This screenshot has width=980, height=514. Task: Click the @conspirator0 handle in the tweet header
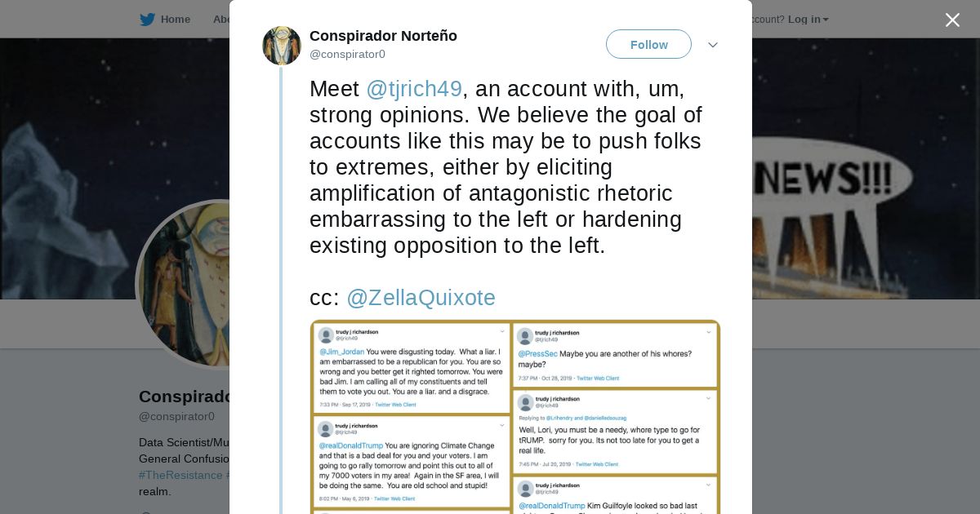click(347, 55)
